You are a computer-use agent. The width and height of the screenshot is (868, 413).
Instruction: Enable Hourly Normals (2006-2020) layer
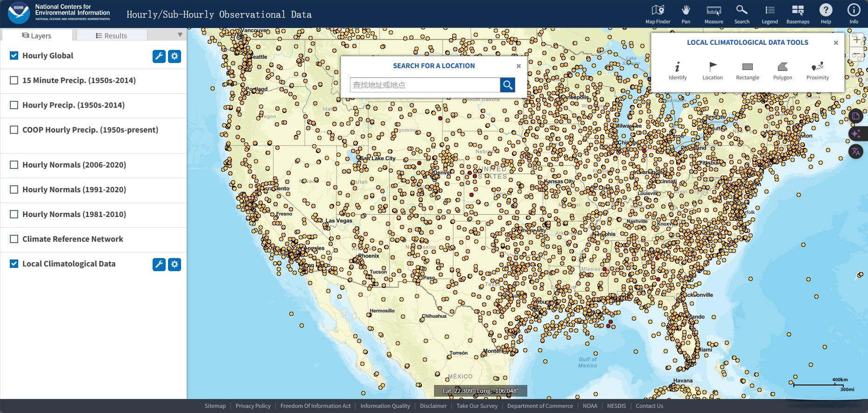(14, 165)
